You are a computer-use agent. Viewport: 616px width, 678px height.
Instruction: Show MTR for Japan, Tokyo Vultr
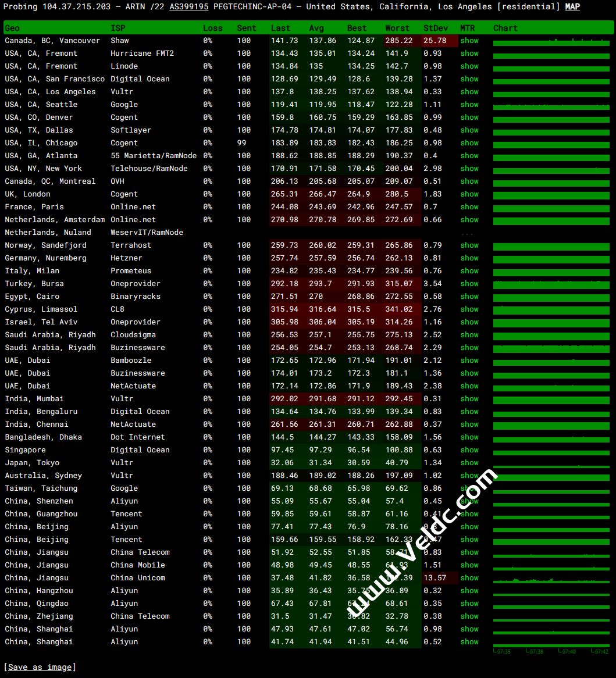469,463
